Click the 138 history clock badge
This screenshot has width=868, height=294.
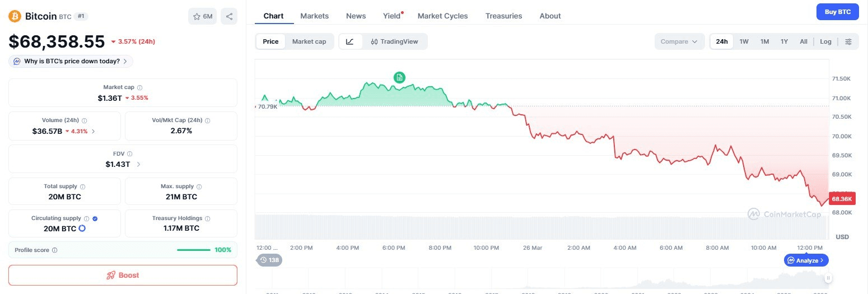point(269,260)
